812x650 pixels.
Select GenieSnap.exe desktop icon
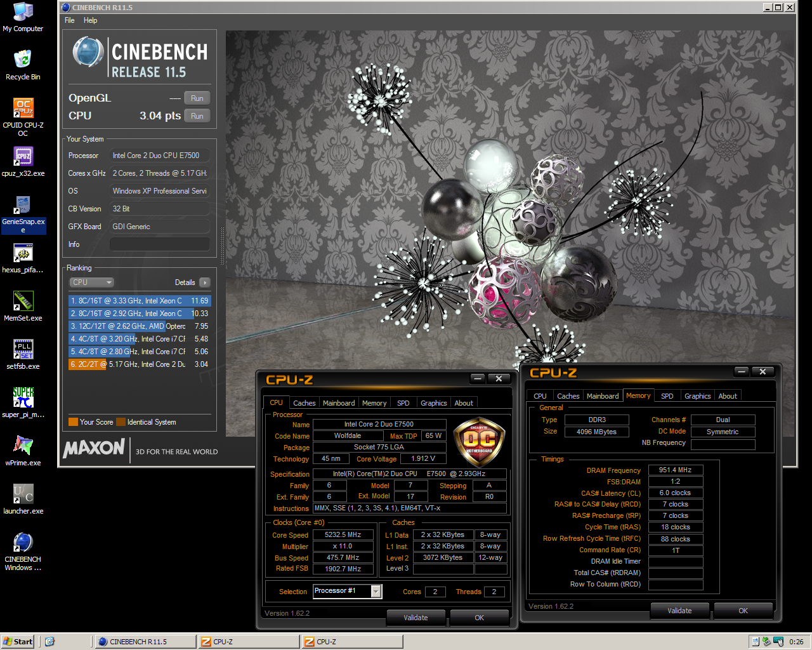[23, 214]
